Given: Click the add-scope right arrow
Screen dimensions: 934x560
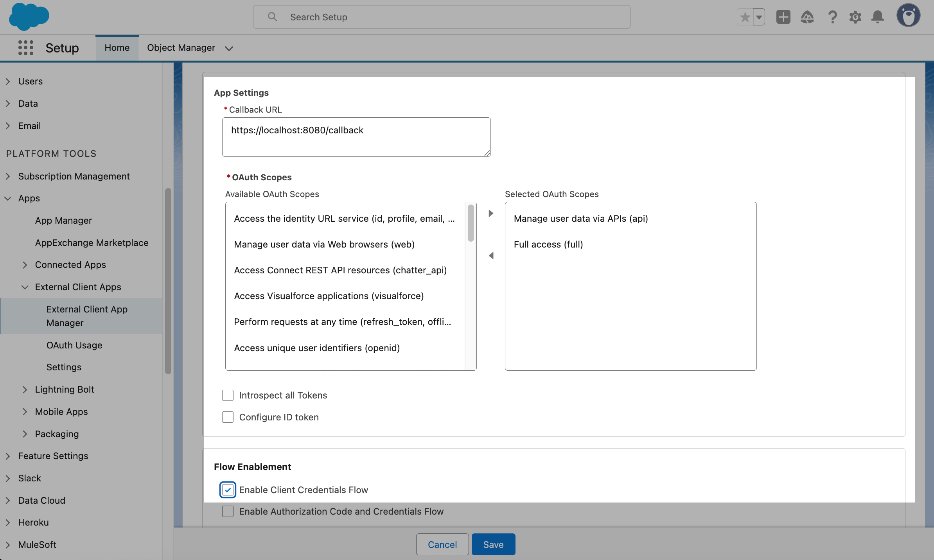Looking at the screenshot, I should 491,213.
